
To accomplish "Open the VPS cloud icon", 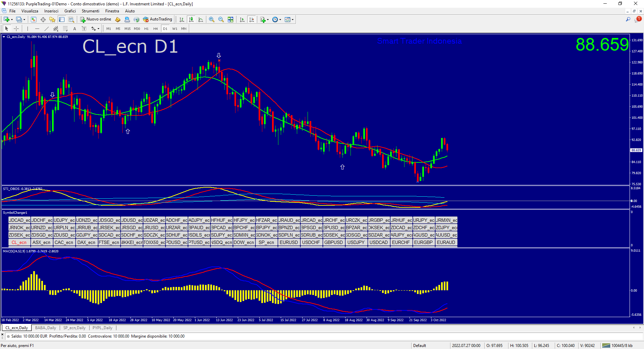I will [x=127, y=19].
